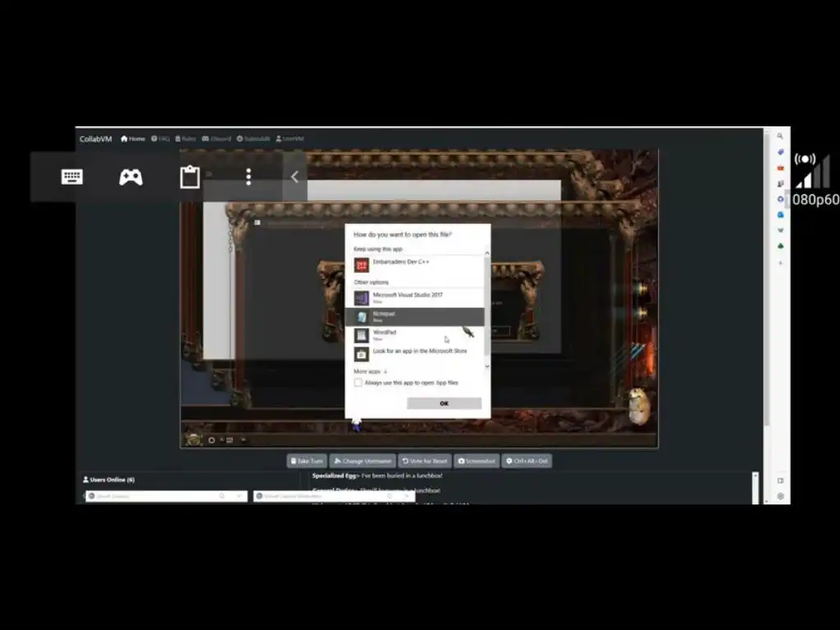This screenshot has width=840, height=630.
Task: Click the Screenshot button
Action: point(477,461)
